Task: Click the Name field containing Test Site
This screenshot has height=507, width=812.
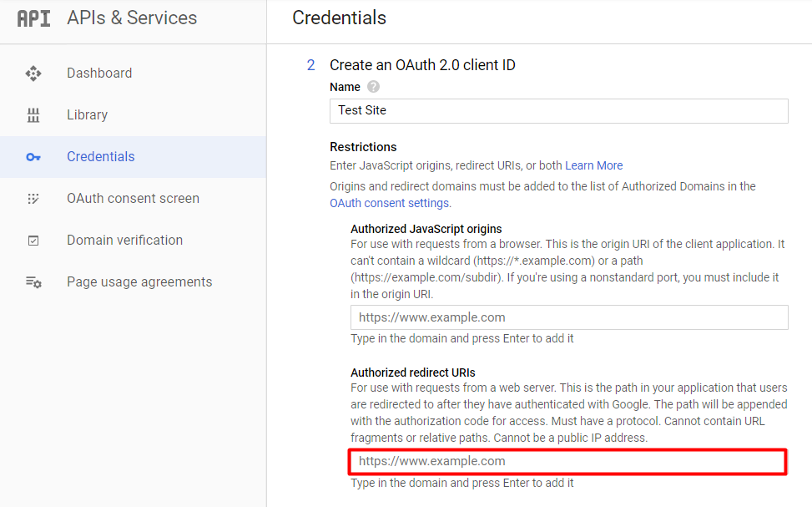Action: 558,110
